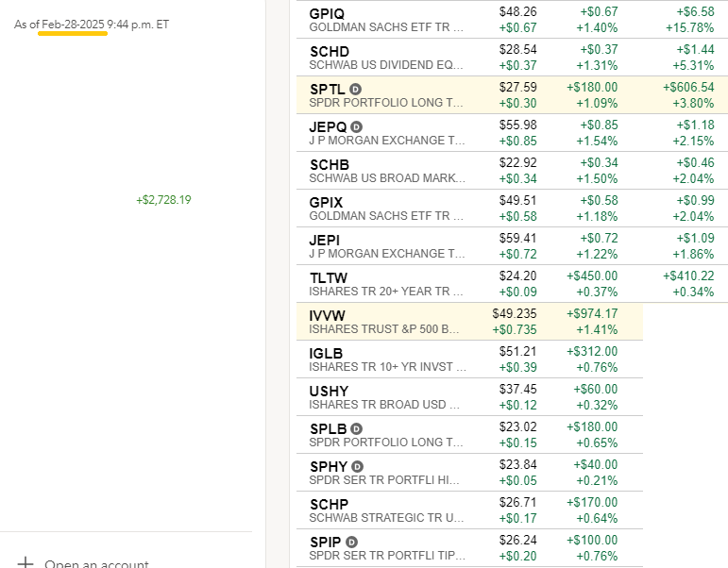
Task: Click IVVW last price $49.235
Action: [x=515, y=313]
